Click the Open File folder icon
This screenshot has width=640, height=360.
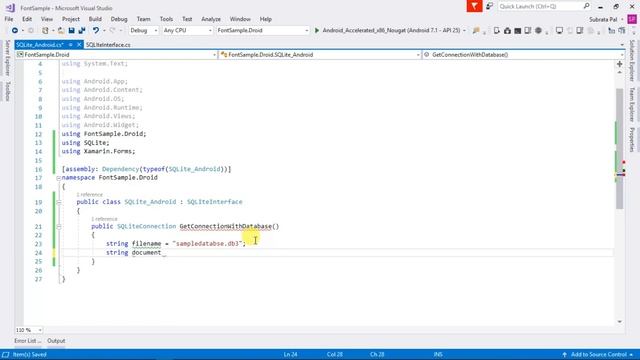point(60,31)
